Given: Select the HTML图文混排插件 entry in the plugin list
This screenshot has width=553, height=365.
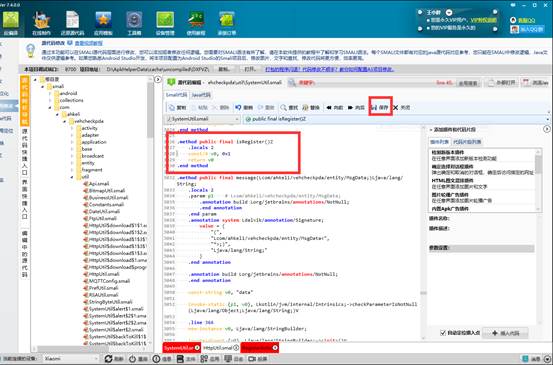Looking at the screenshot, I should pyautogui.click(x=481, y=184).
